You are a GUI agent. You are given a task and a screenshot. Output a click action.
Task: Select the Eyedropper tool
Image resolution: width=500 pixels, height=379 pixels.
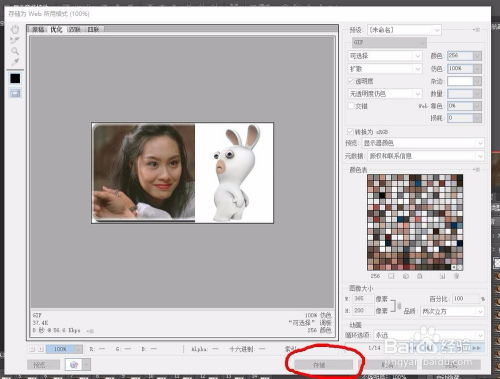click(15, 62)
